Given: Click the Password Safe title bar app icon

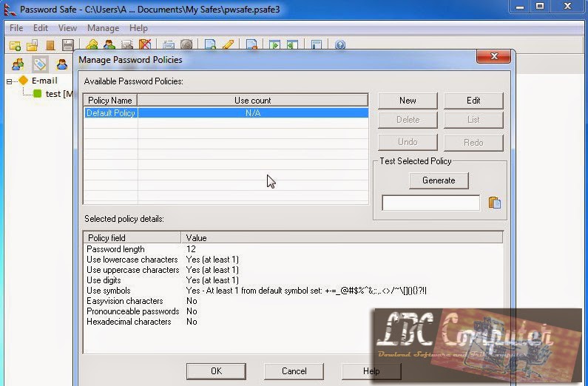Looking at the screenshot, I should 10,9.
